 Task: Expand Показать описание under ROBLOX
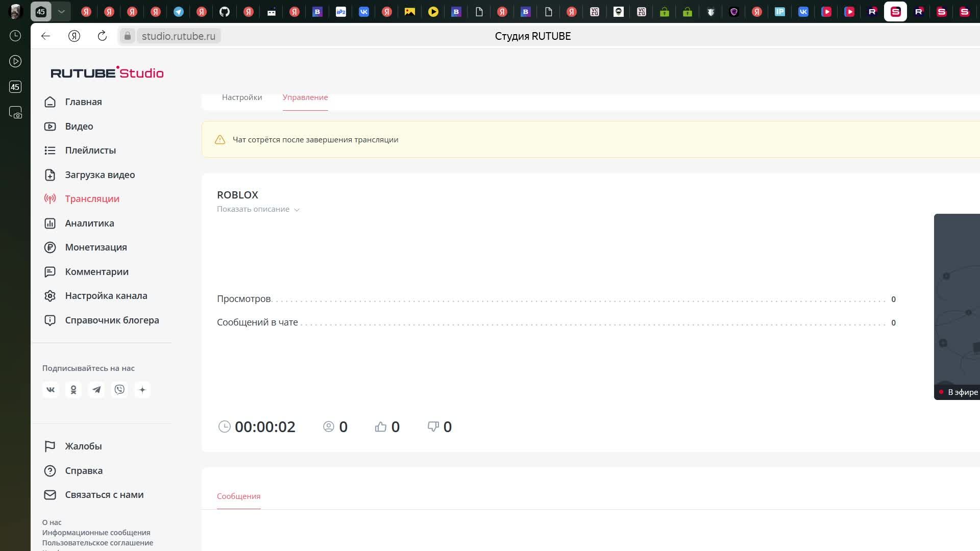[258, 209]
